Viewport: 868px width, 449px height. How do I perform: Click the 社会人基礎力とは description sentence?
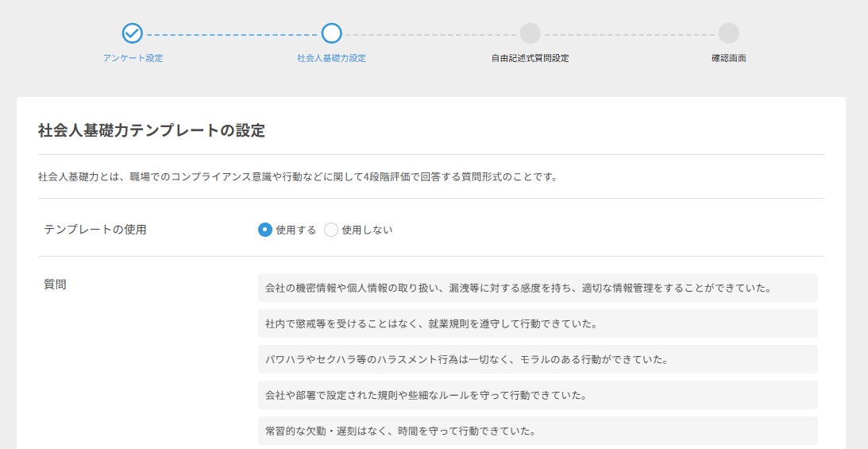click(x=298, y=177)
